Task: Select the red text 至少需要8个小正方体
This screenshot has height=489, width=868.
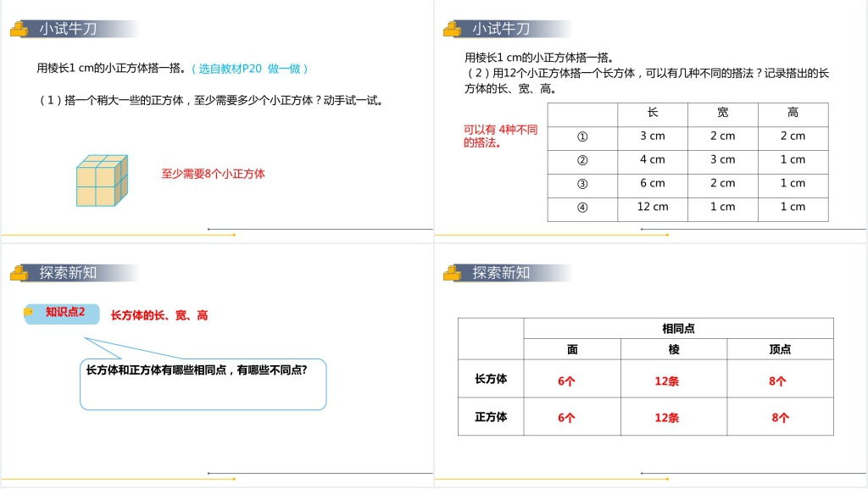Action: (x=213, y=174)
